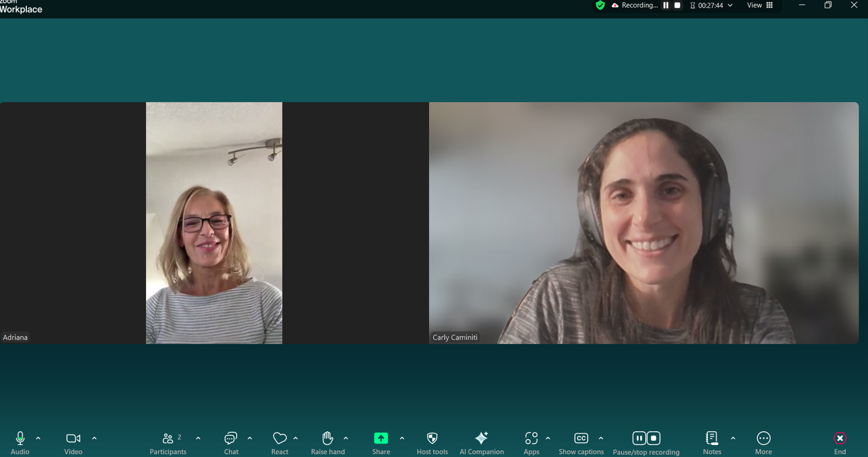Click the Carly Caminiti name label
The height and width of the screenshot is (457, 868).
[x=455, y=337]
